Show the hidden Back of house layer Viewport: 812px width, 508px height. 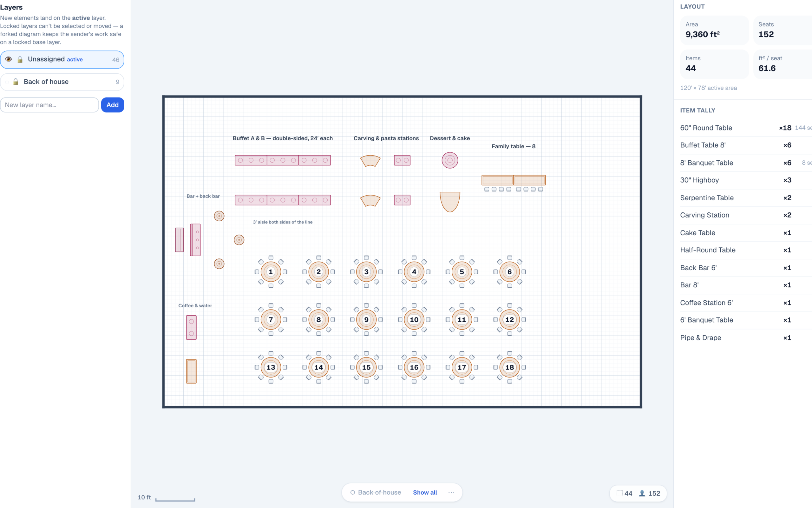pos(7,82)
